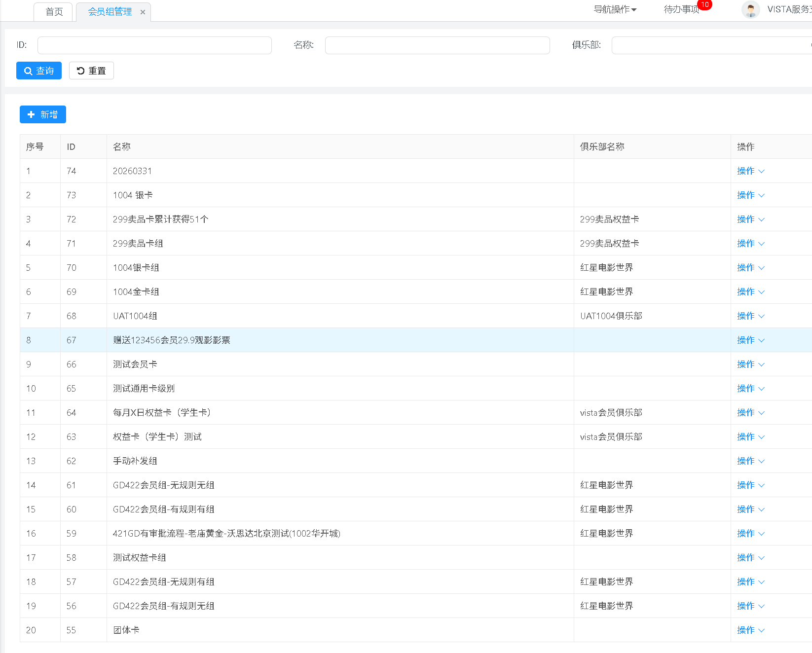Open 操作 for 每月X日权益卡（学生卡）row
The width and height of the screenshot is (812, 653).
(750, 413)
